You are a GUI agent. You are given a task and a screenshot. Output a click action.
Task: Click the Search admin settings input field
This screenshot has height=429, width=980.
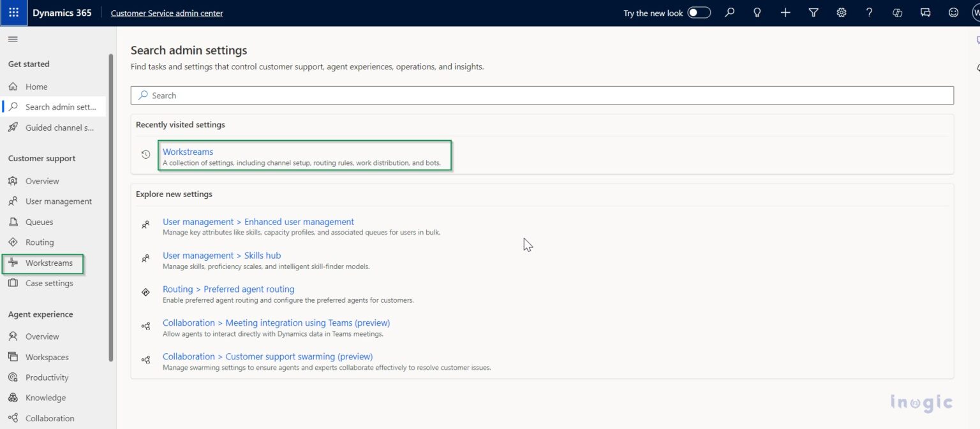coord(542,96)
